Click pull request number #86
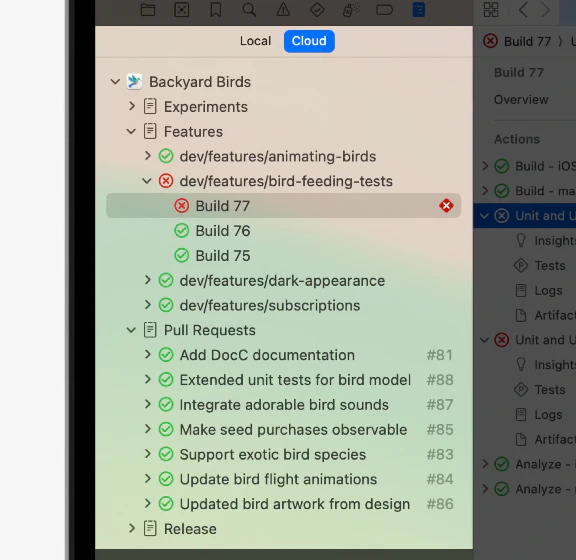576x560 pixels. click(x=440, y=504)
